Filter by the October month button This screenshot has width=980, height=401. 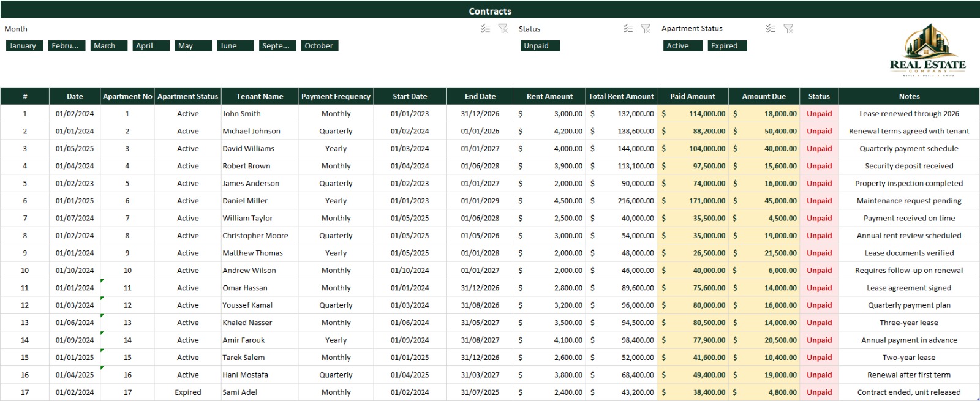[x=320, y=46]
